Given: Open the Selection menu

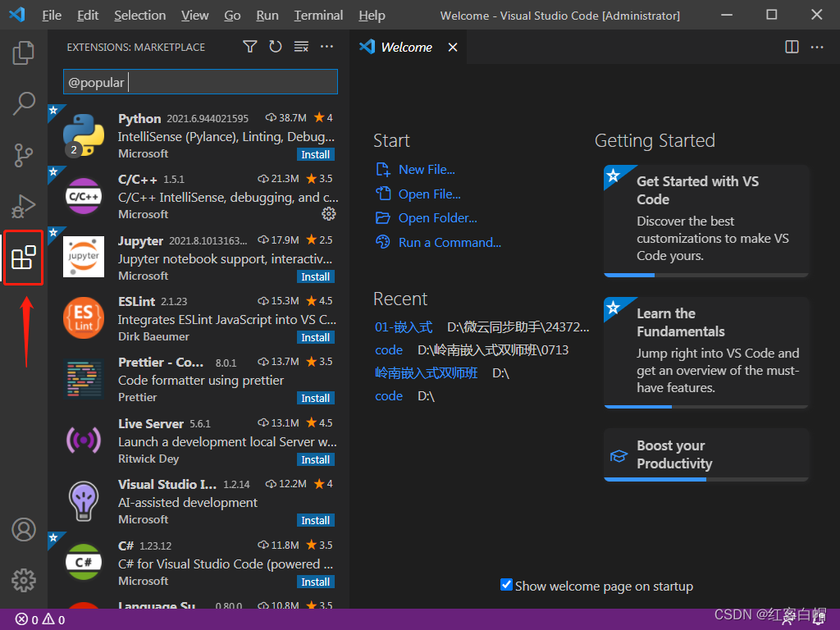Looking at the screenshot, I should 139,16.
